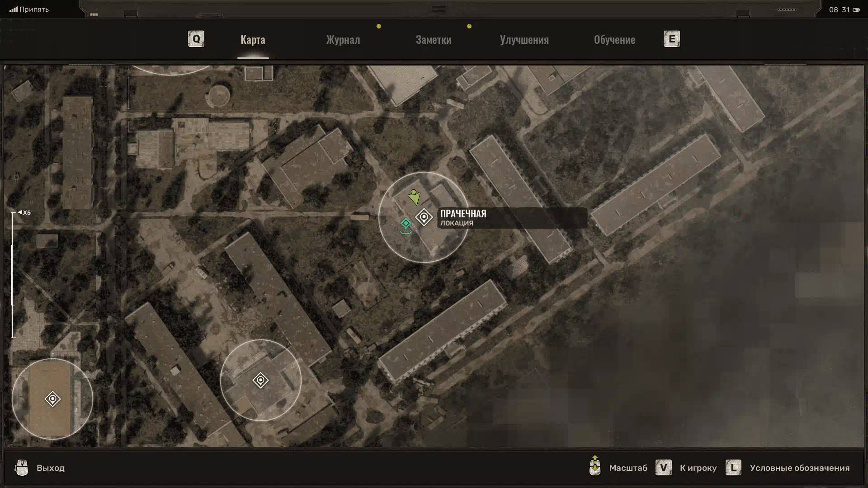Switch to the Обучение tab
Image resolution: width=868 pixels, height=488 pixels.
[x=614, y=40]
